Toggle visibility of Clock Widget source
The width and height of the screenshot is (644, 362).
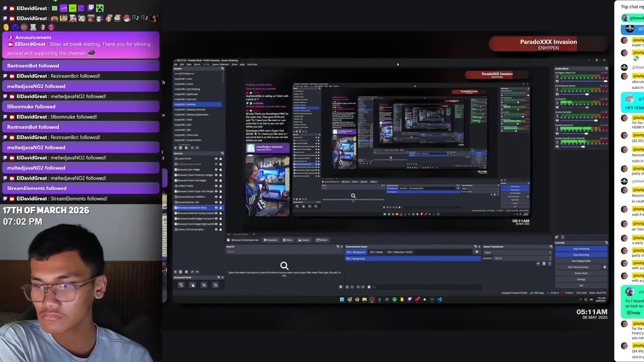click(x=216, y=224)
